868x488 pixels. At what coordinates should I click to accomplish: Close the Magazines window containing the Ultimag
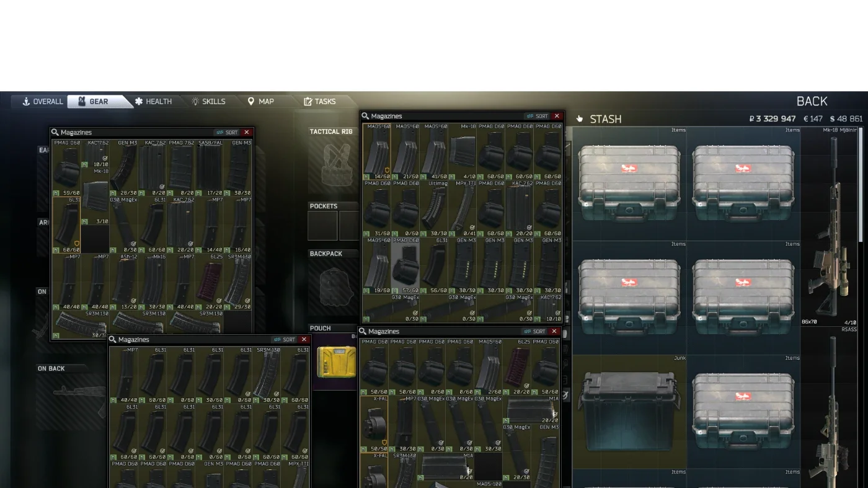[x=557, y=116]
